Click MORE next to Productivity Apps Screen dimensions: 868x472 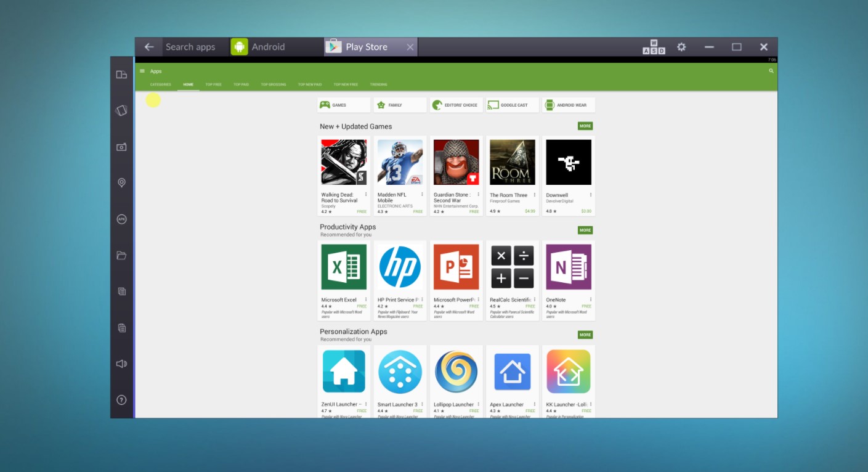[x=585, y=230]
